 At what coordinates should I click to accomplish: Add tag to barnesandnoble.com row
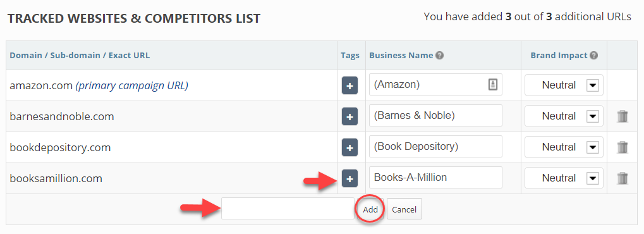tap(349, 116)
